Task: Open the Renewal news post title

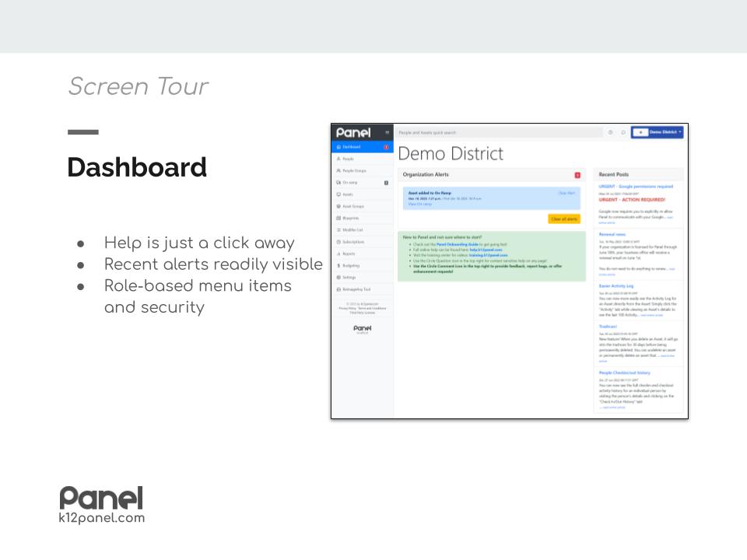Action: (612, 234)
